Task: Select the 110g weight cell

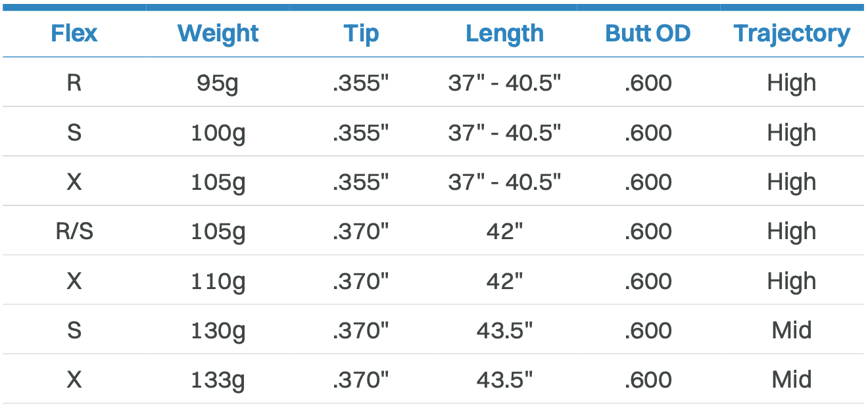Action: (x=218, y=281)
